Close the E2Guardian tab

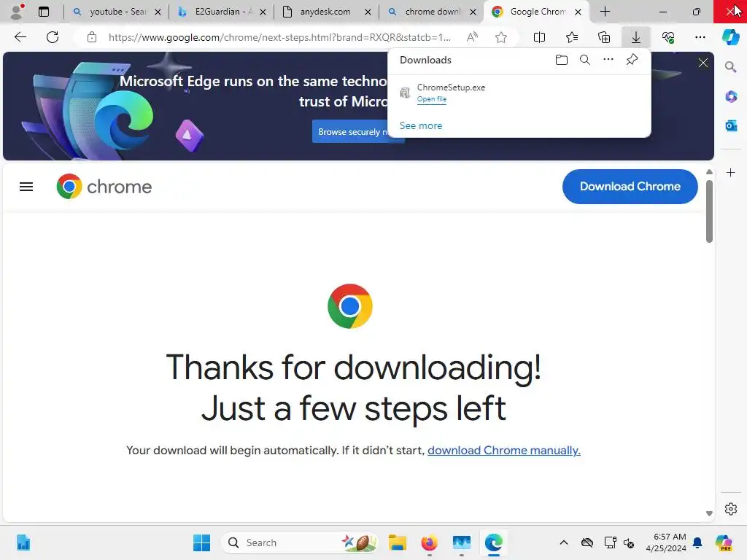click(x=263, y=12)
